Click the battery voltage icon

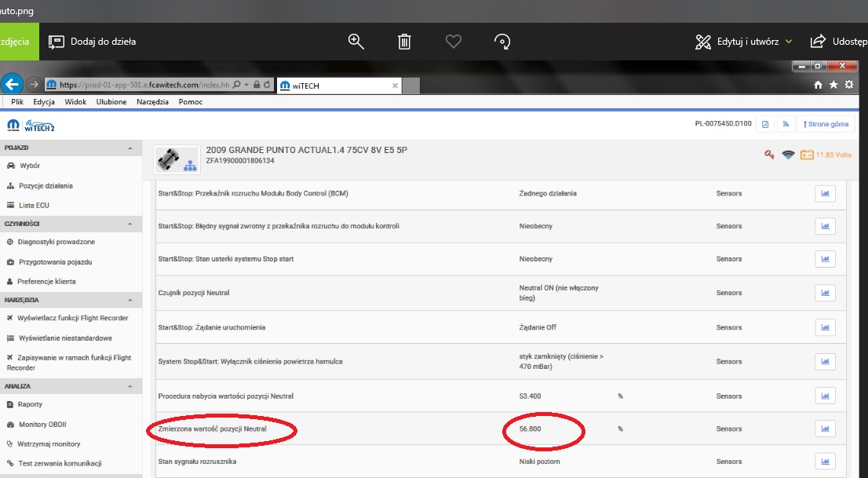pyautogui.click(x=807, y=155)
